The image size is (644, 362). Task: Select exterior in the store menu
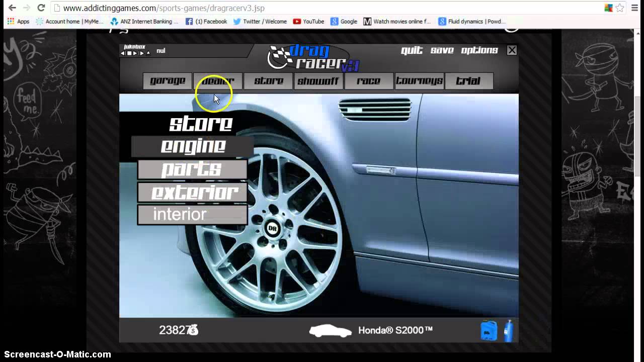pos(192,192)
